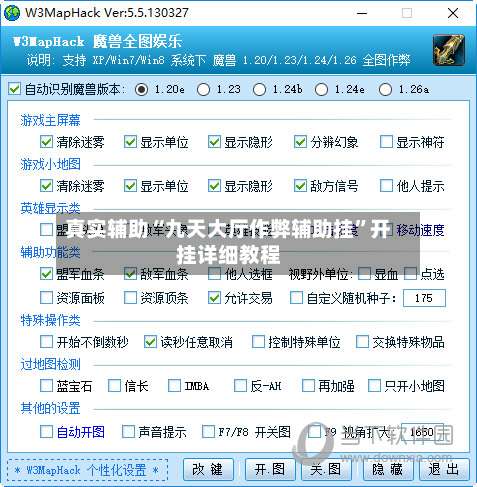This screenshot has height=487, width=477.
Task: Click the 隐藏 button
Action: click(x=388, y=469)
